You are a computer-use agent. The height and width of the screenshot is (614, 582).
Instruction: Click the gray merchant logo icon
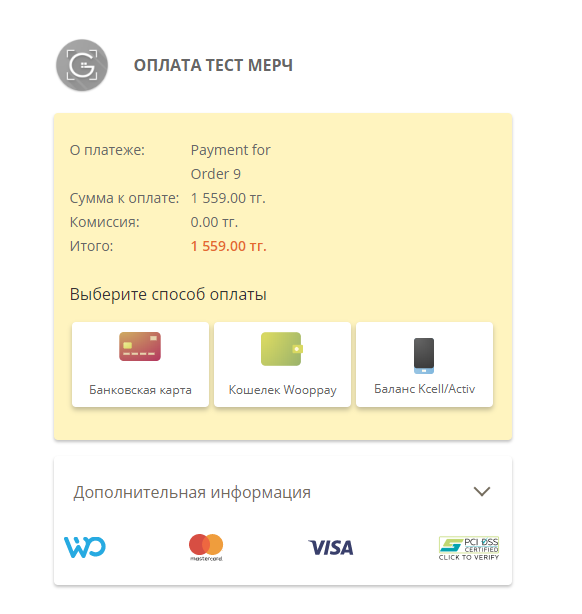(82, 65)
